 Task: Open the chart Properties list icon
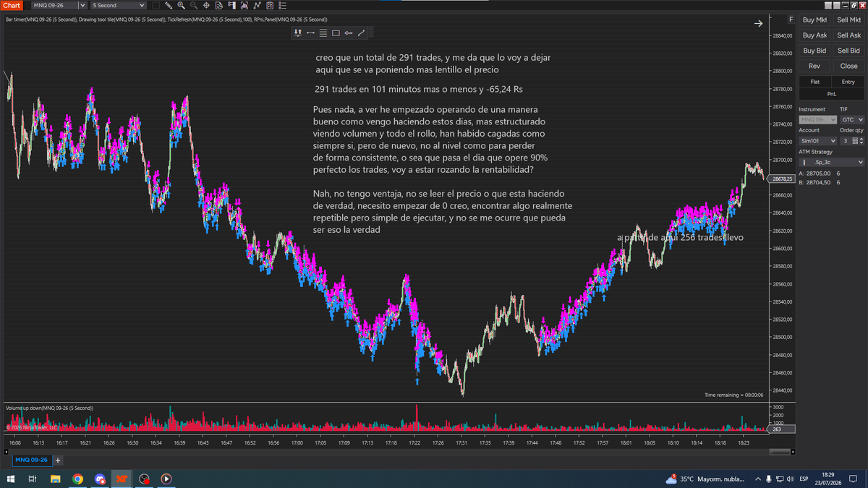[282, 5]
